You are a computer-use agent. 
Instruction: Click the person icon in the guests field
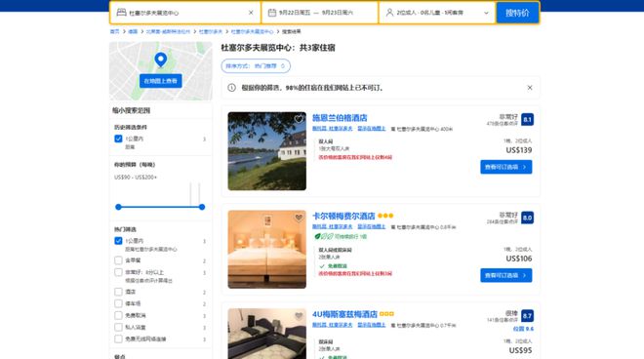tap(389, 13)
